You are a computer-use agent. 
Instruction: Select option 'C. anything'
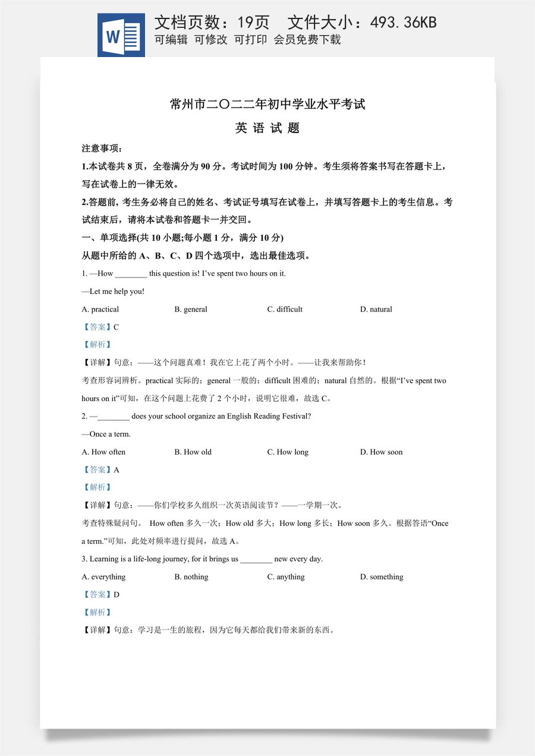point(286,577)
